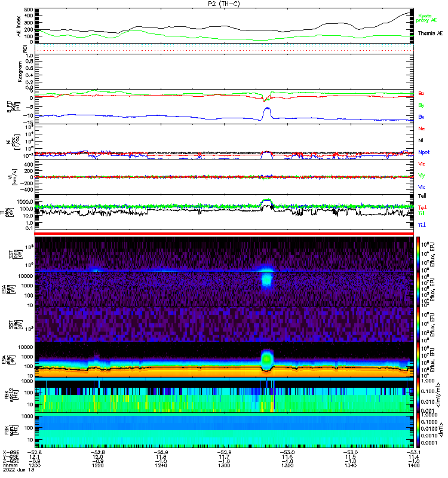448x478 pixels.
Task: Click the ROI panel label
Action: [x=25, y=49]
